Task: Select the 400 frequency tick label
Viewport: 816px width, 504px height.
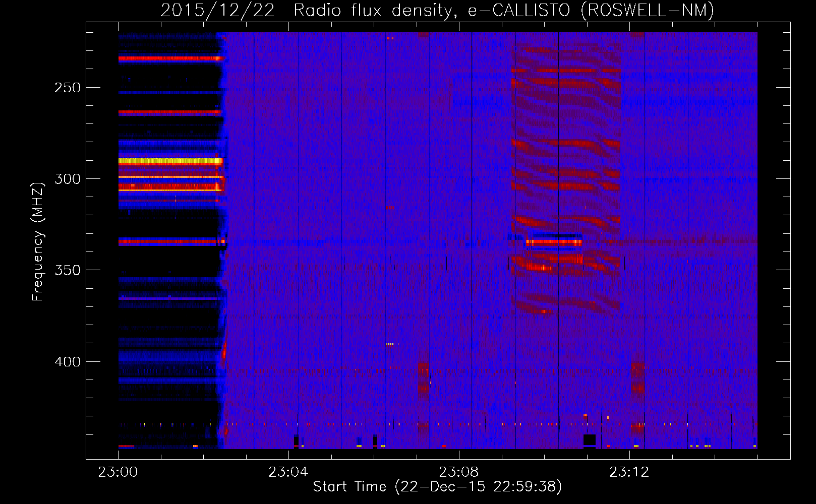Action: [x=68, y=362]
